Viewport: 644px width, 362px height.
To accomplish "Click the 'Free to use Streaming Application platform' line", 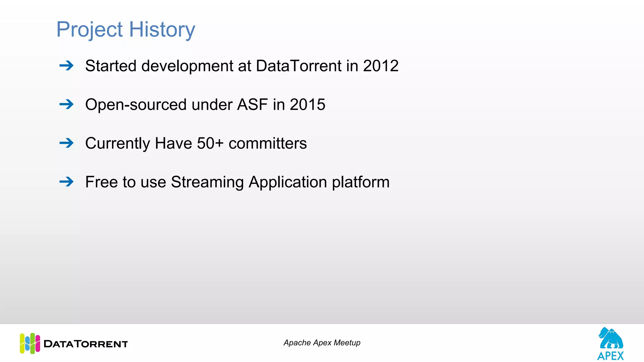I will 237,182.
